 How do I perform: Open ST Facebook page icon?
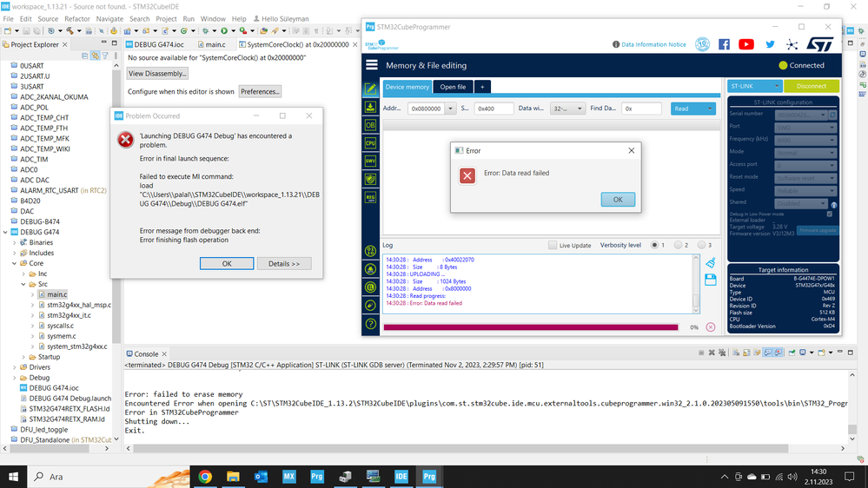pos(724,44)
